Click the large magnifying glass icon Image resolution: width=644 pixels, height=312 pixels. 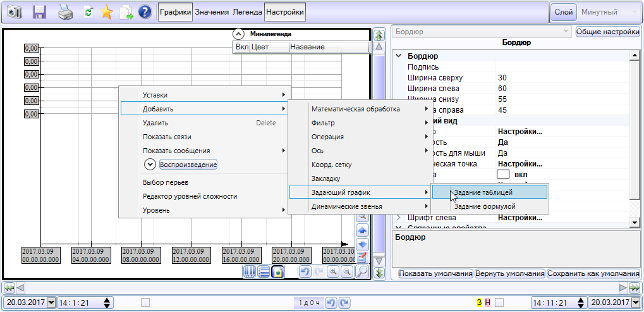click(x=362, y=271)
